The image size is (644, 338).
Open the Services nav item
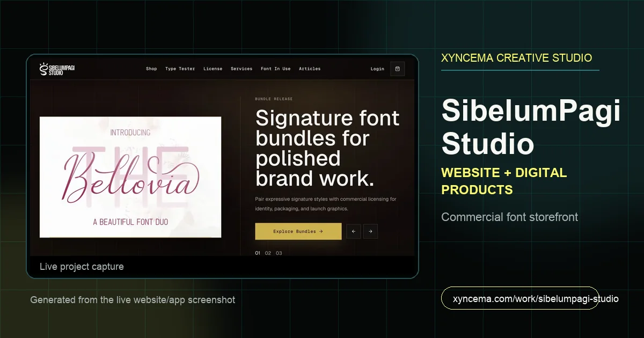coord(241,69)
